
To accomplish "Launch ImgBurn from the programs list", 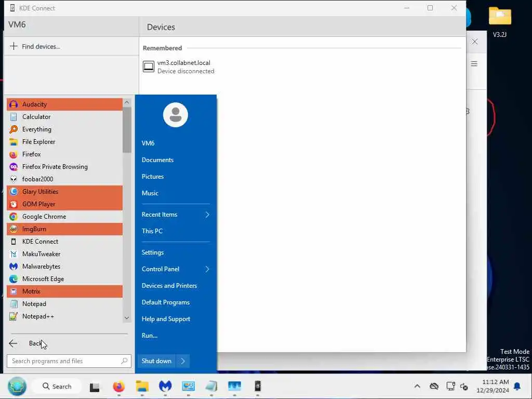I will coord(64,229).
